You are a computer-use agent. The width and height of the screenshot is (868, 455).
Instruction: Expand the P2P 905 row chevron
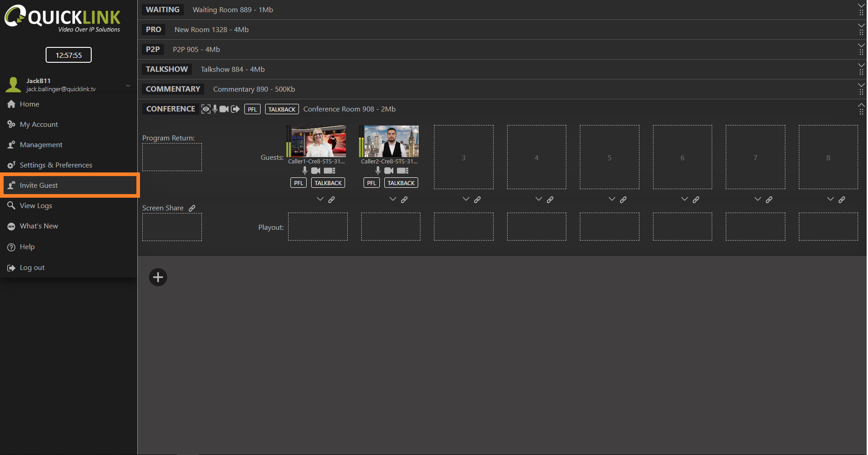(x=861, y=46)
